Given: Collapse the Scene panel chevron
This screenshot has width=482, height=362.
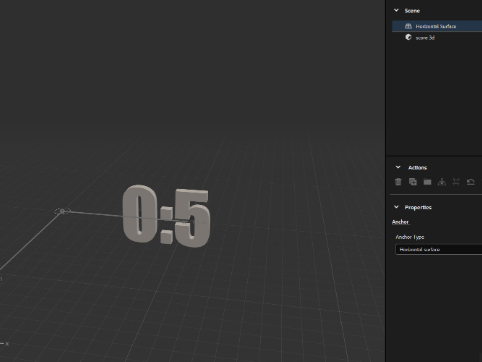Looking at the screenshot, I should [x=396, y=10].
